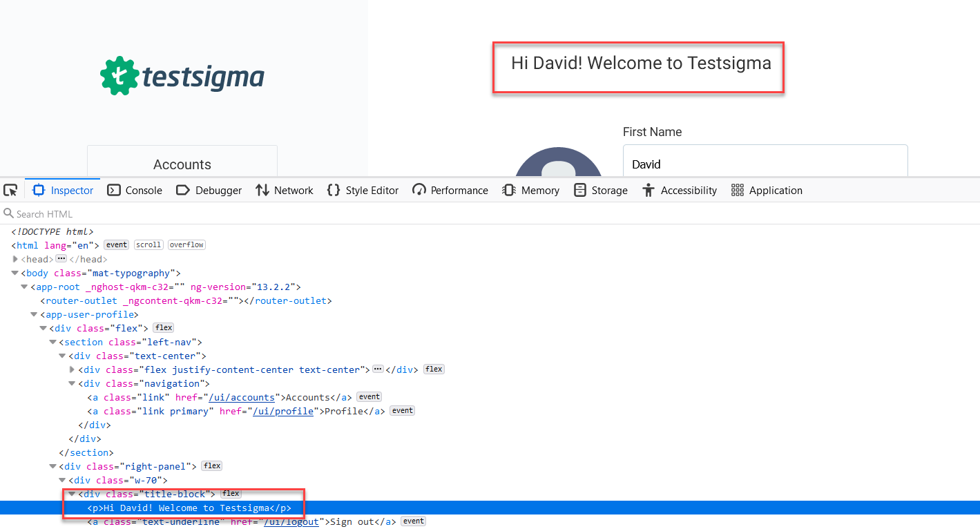
Task: Activate the element picker icon in devtools
Action: coord(10,190)
